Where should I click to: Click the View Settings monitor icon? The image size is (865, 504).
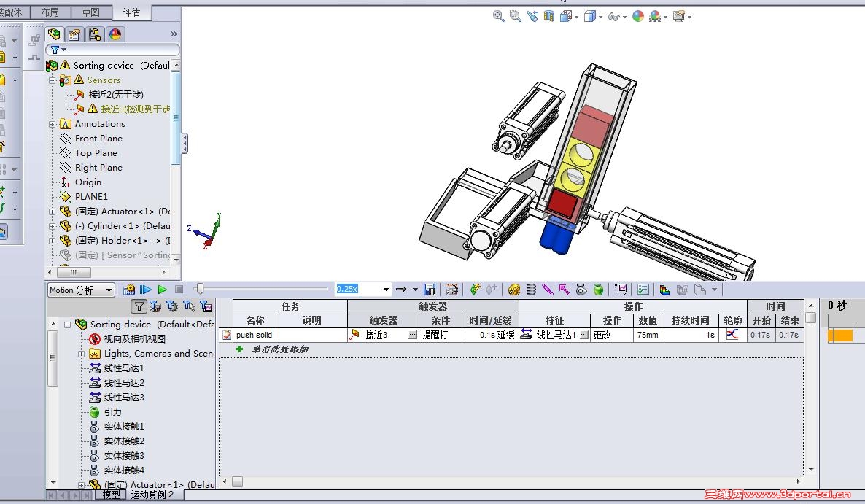point(679,16)
